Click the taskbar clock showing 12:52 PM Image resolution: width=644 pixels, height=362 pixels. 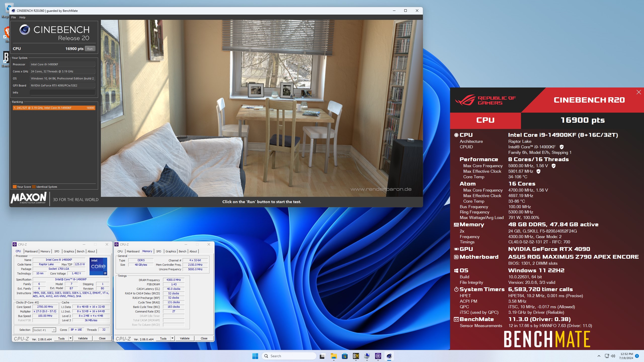626,356
